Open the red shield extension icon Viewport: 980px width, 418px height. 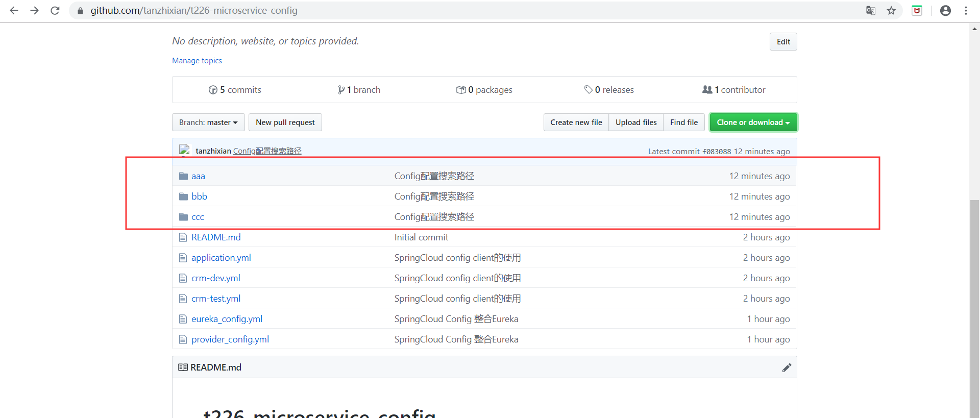click(x=917, y=10)
